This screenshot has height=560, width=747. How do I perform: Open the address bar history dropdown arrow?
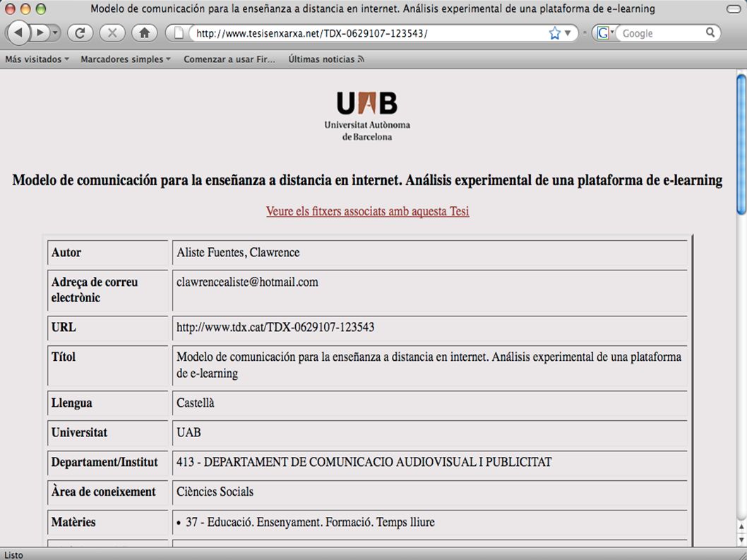(x=568, y=33)
